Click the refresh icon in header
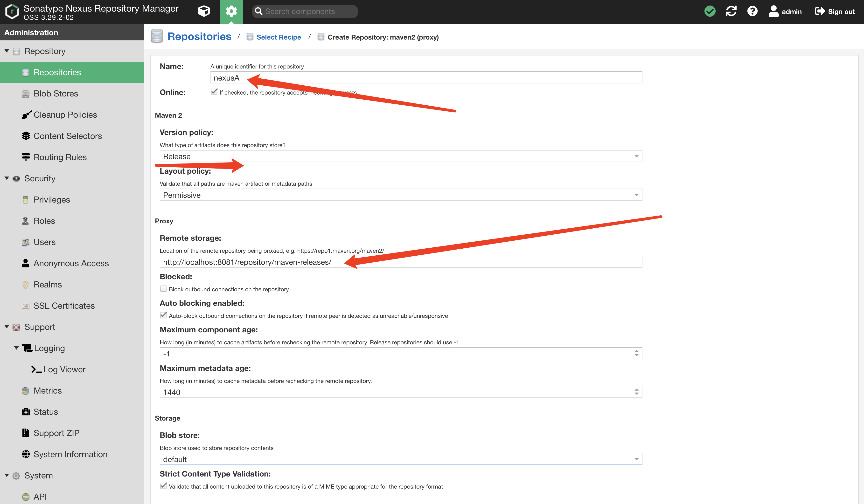This screenshot has width=864, height=504. click(x=731, y=11)
